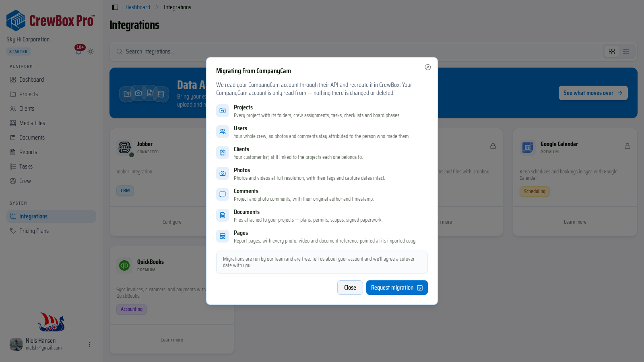Click the Sky Hi Corporation company name
This screenshot has width=644, height=362.
(x=28, y=39)
